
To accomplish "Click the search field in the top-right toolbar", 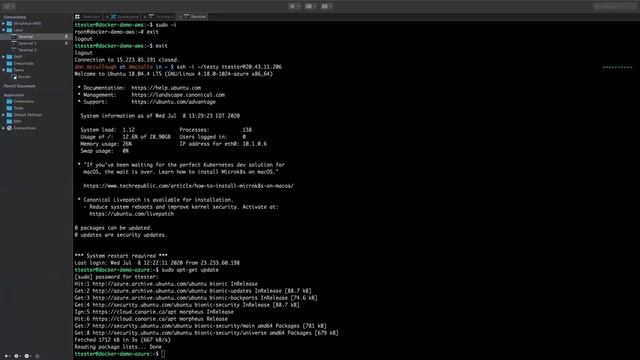I will (614, 6).
